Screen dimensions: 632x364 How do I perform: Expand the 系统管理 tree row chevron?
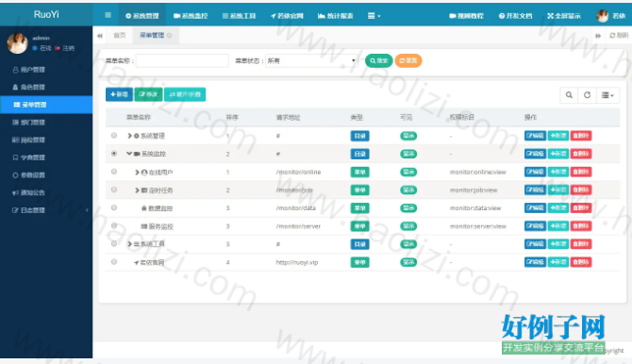[130, 136]
